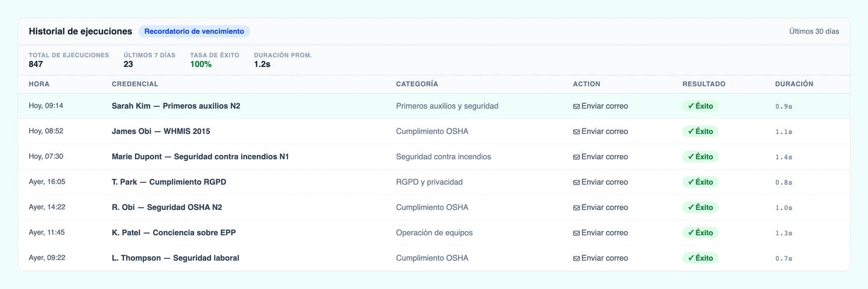Viewport: 868px width, 289px height.
Task: Click the Hoy, 08:52 timestamp
Action: point(46,131)
